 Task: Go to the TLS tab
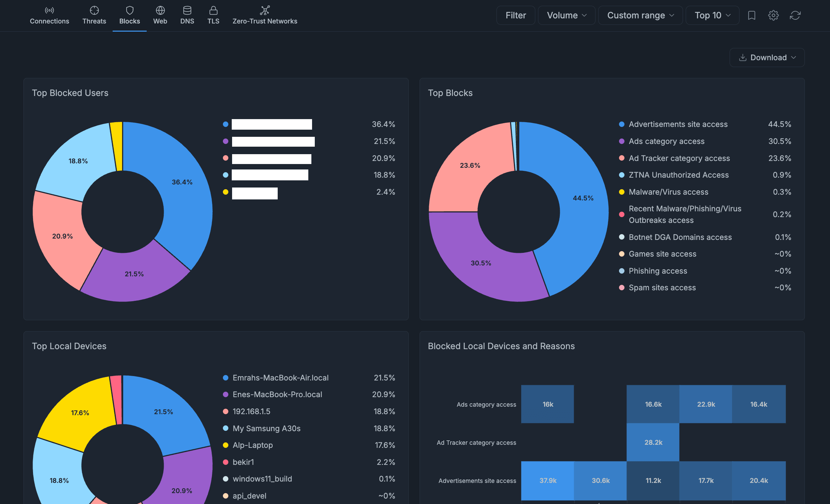213,16
